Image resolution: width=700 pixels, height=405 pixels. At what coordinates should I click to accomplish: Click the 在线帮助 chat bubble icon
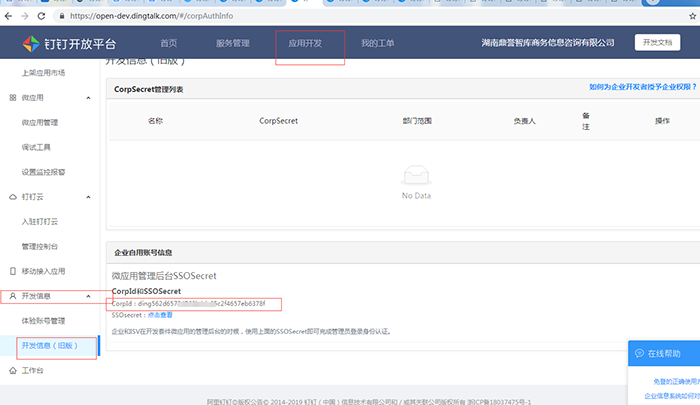(x=639, y=353)
